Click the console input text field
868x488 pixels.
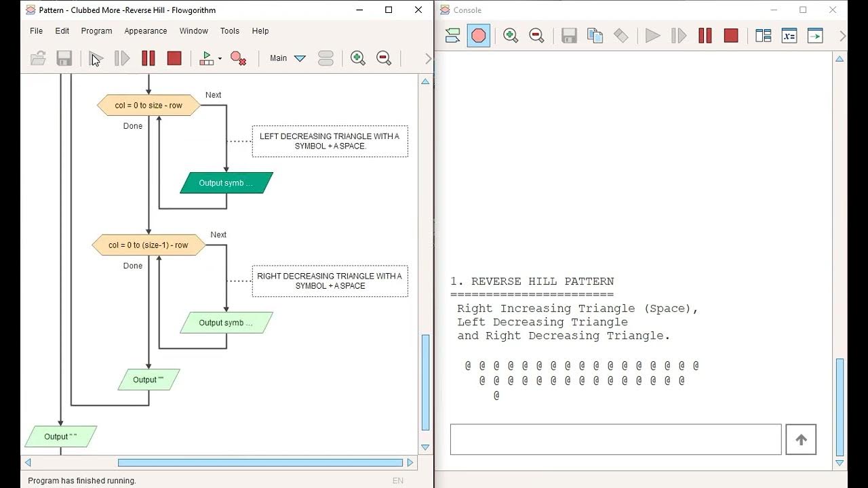tap(616, 440)
